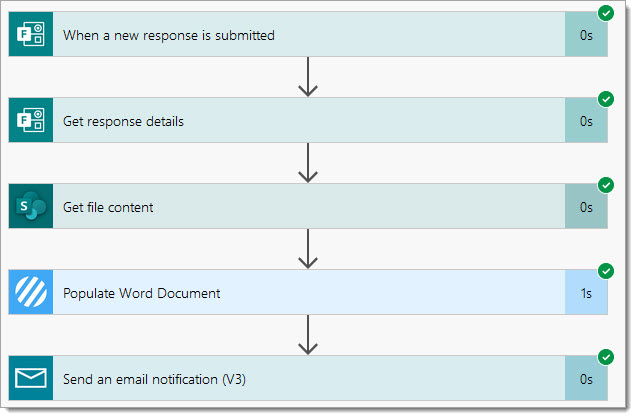The image size is (636, 418).
Task: Click the 0s duration on the email notification step
Action: [586, 379]
